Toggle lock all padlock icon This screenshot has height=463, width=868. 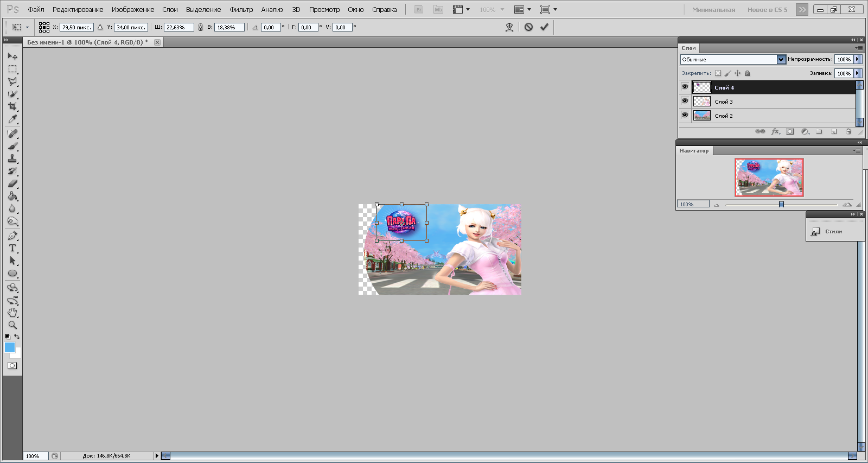(x=747, y=73)
